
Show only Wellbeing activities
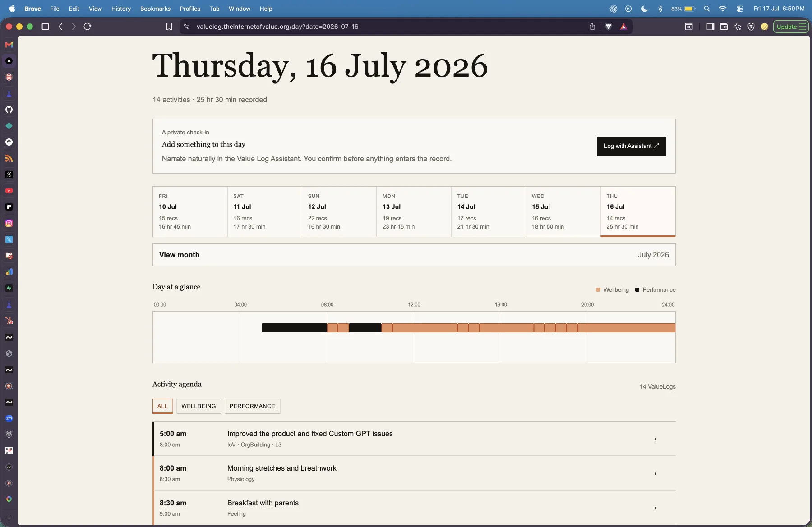coord(198,406)
